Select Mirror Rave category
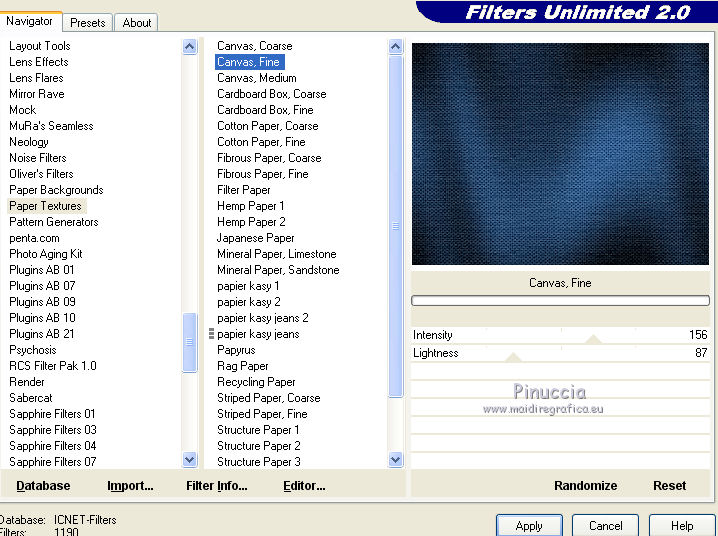The width and height of the screenshot is (718, 536). coord(37,94)
